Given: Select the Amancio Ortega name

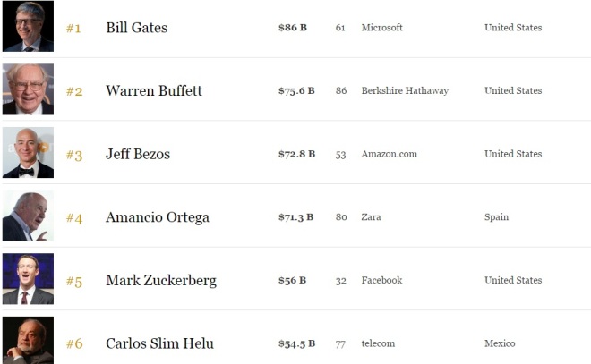Looking at the screenshot, I should tap(157, 217).
